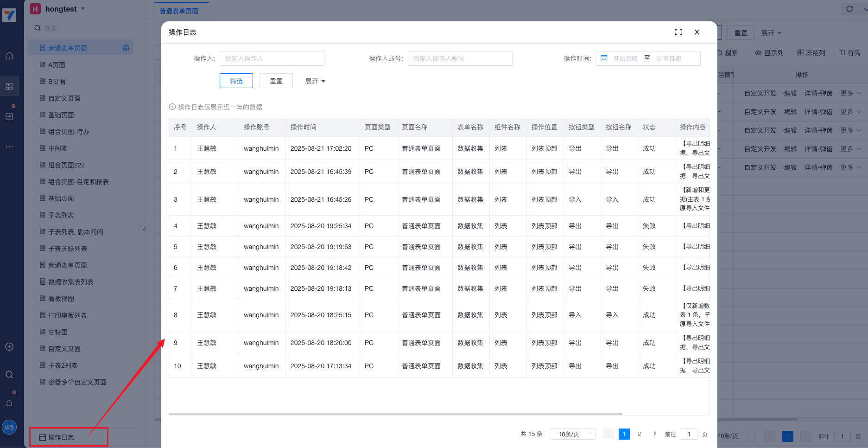868x448 pixels.
Task: Click the 筛选 filter button
Action: 236,81
